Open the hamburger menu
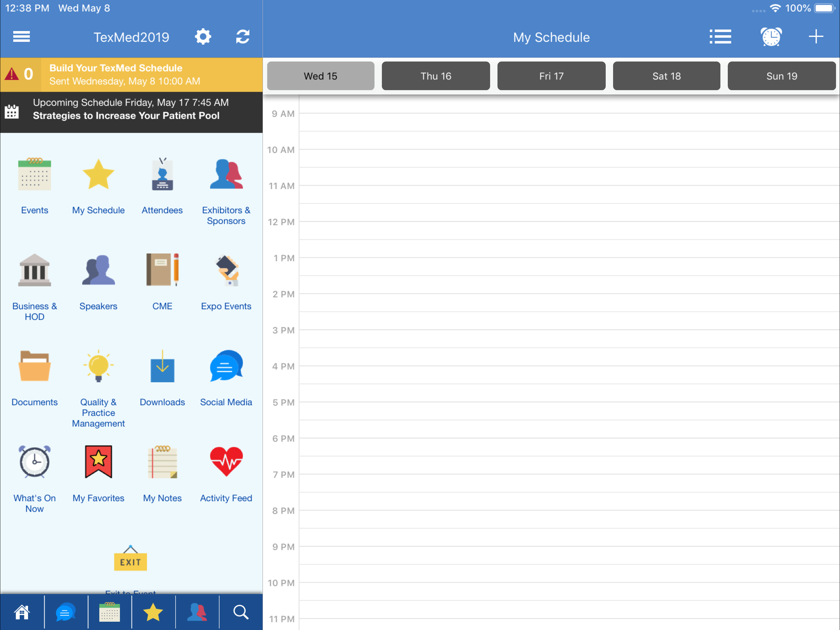This screenshot has height=630, width=840. (21, 37)
